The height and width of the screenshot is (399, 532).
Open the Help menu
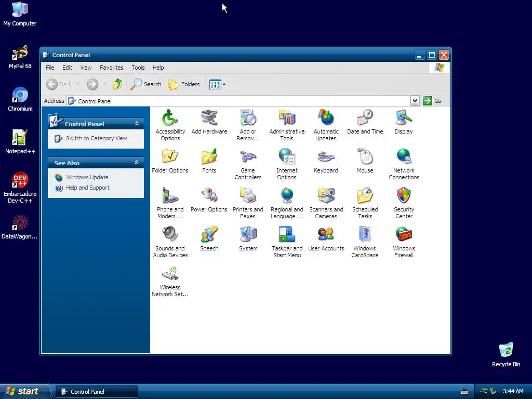click(158, 68)
